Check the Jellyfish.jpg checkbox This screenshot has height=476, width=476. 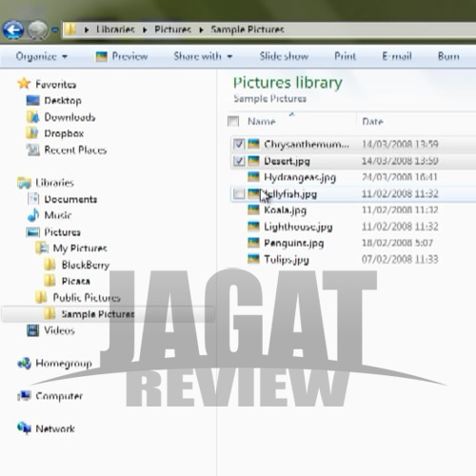tap(239, 193)
